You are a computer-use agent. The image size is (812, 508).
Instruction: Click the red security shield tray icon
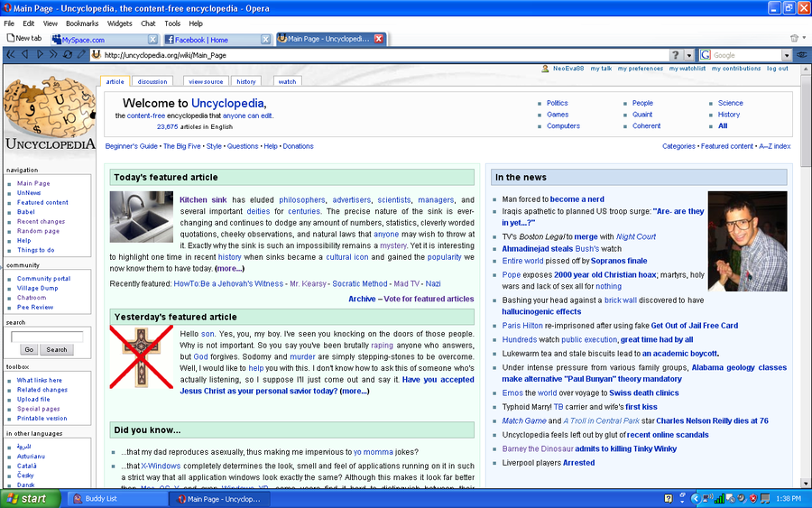coord(753,499)
